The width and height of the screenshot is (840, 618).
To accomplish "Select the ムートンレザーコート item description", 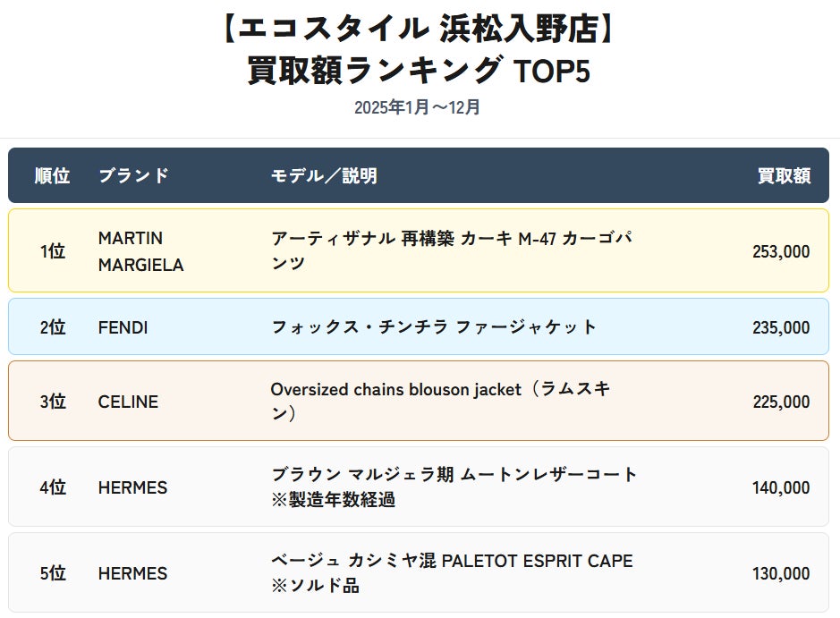I will pos(454,475).
